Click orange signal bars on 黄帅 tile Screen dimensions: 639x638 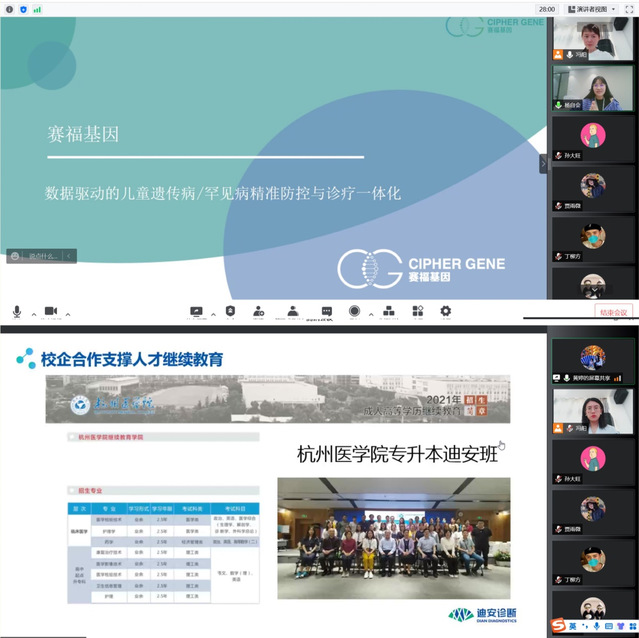(x=617, y=378)
